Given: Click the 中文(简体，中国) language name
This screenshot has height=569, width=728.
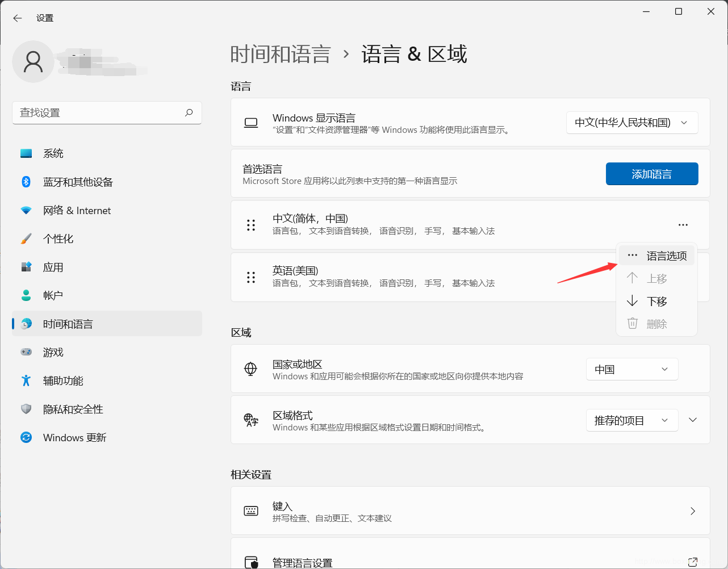Looking at the screenshot, I should [310, 219].
